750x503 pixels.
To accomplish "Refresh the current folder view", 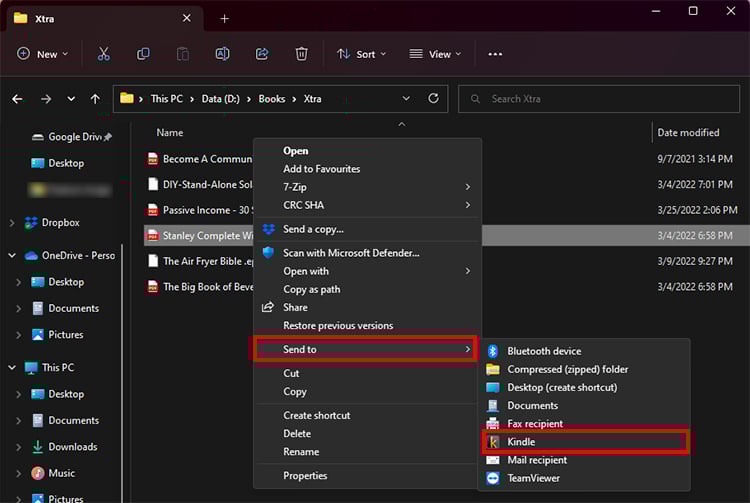I will click(433, 99).
